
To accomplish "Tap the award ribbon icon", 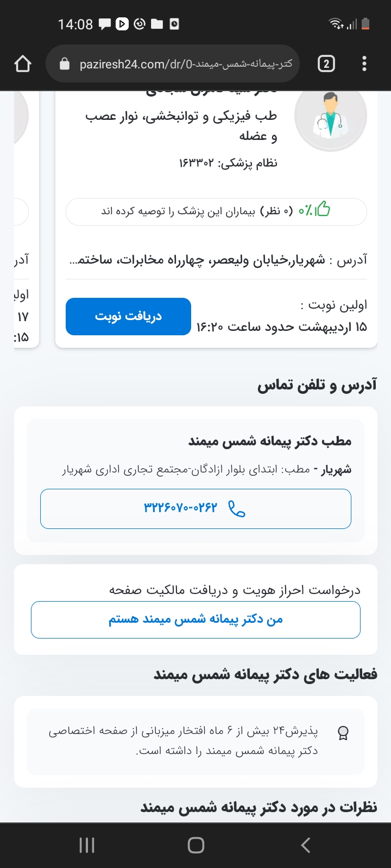I will (x=343, y=733).
